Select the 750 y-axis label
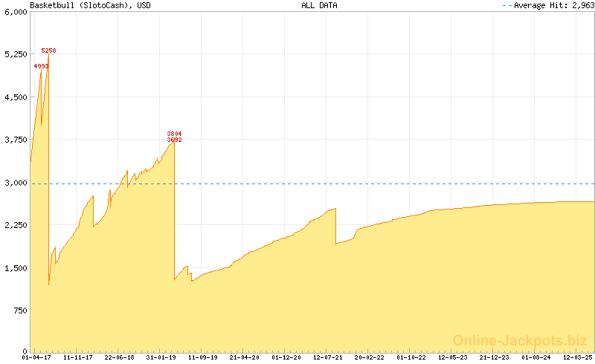This screenshot has width=595, height=364. 19,311
